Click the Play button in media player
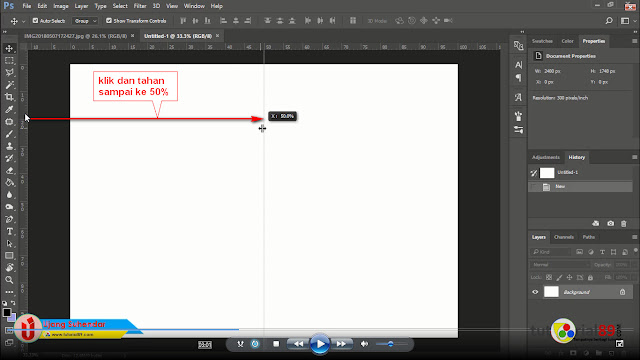The image size is (640, 360). point(320,344)
